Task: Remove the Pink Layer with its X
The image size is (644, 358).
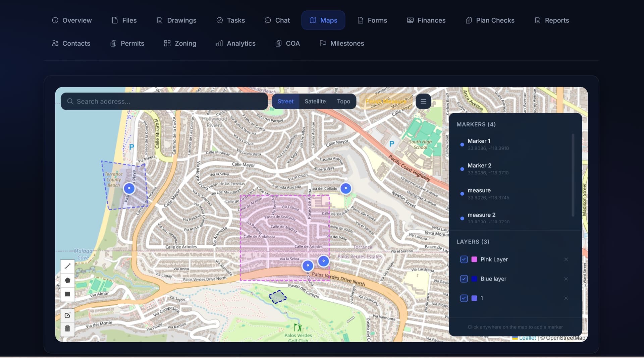Action: (x=566, y=259)
